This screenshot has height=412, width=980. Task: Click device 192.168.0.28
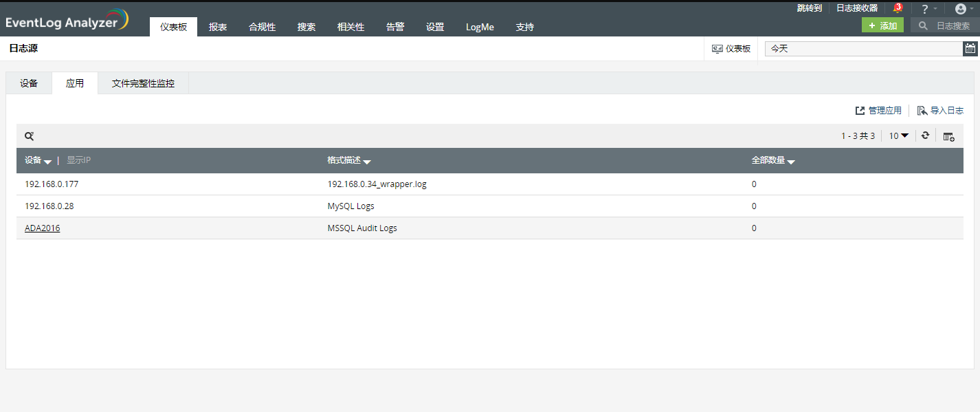(x=49, y=206)
